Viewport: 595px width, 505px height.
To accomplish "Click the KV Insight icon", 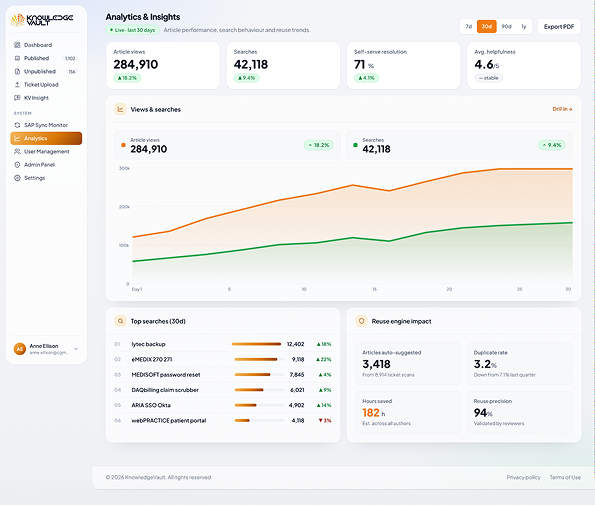I will [17, 98].
